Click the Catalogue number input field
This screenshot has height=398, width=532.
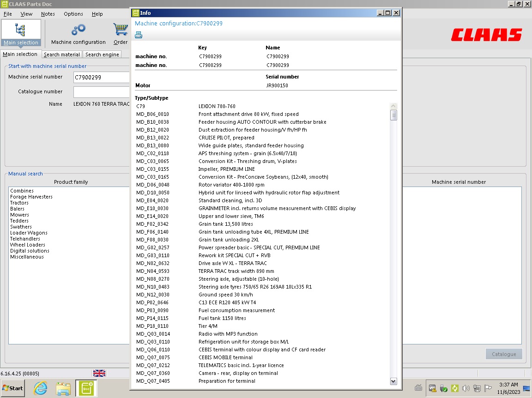102,91
